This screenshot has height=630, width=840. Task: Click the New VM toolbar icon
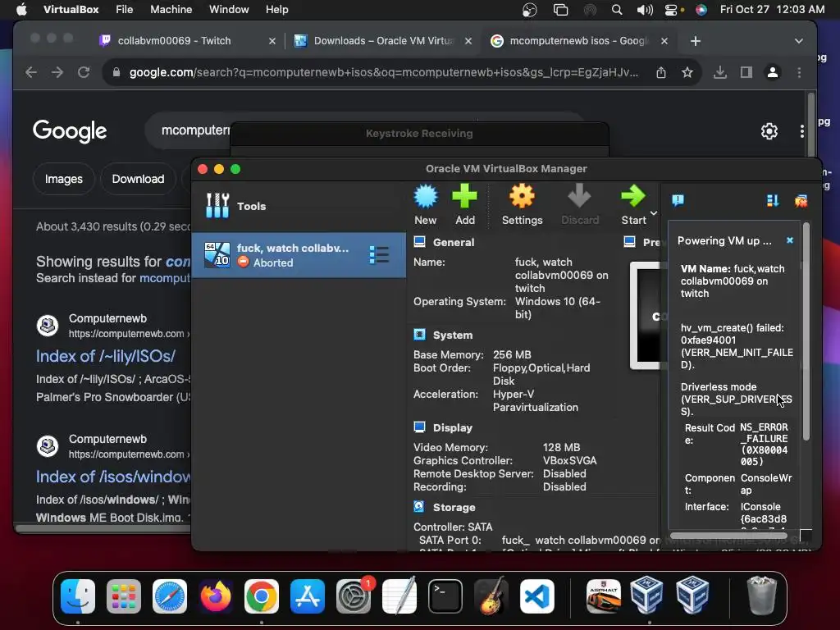pos(426,204)
